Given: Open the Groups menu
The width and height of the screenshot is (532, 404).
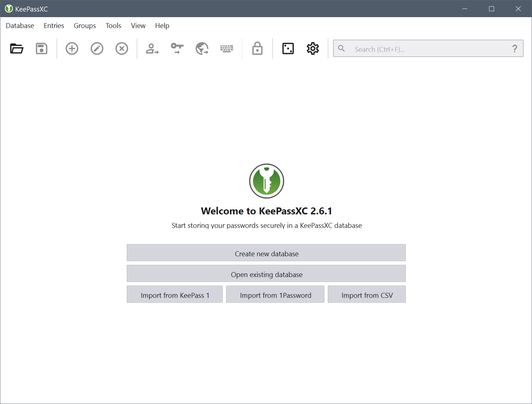Looking at the screenshot, I should tap(85, 26).
